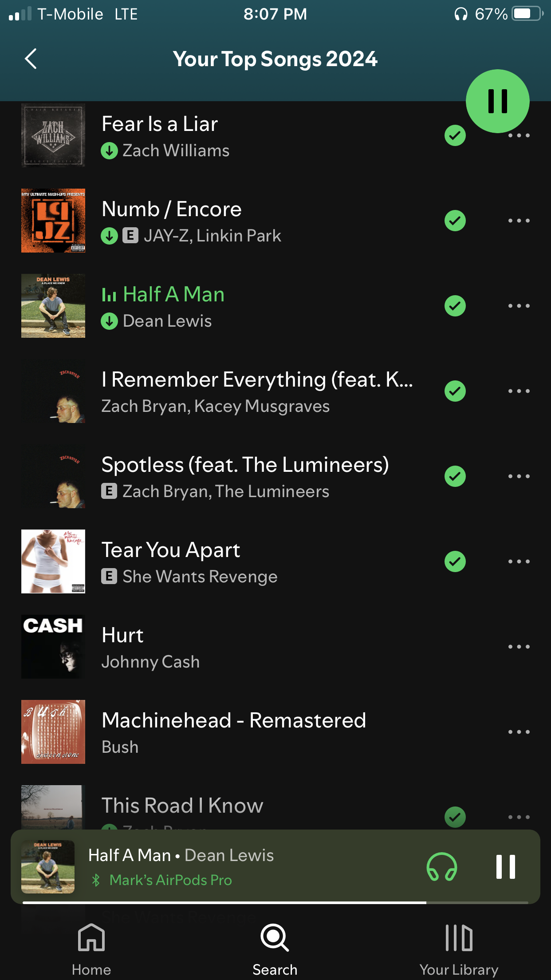The height and width of the screenshot is (980, 551).
Task: Toggle saved checkmark for Spotless
Action: [x=455, y=476]
